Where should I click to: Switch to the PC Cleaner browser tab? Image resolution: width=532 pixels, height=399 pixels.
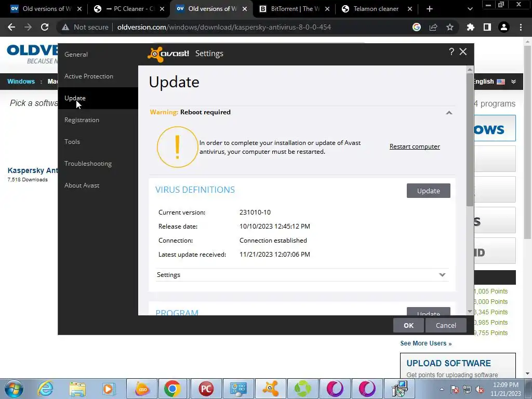click(129, 9)
